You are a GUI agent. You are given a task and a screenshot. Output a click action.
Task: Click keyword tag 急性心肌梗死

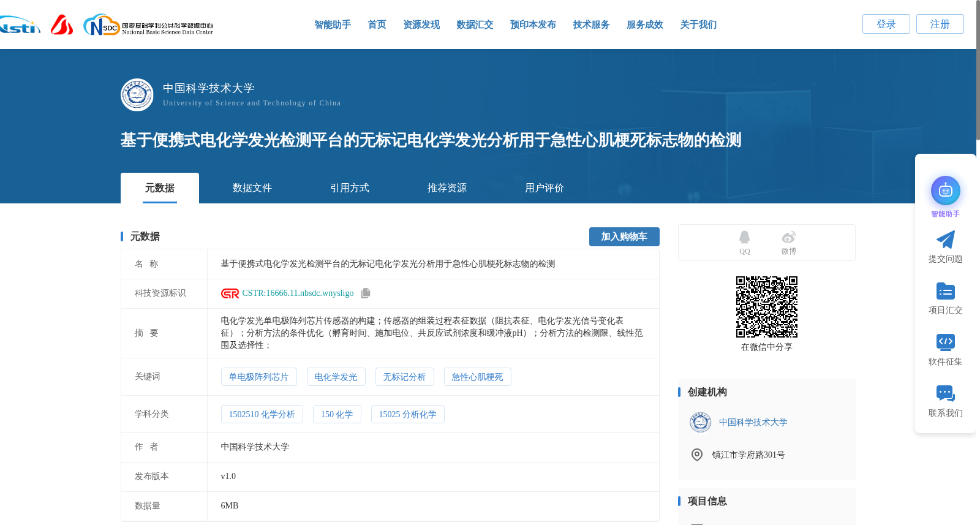[x=477, y=377]
